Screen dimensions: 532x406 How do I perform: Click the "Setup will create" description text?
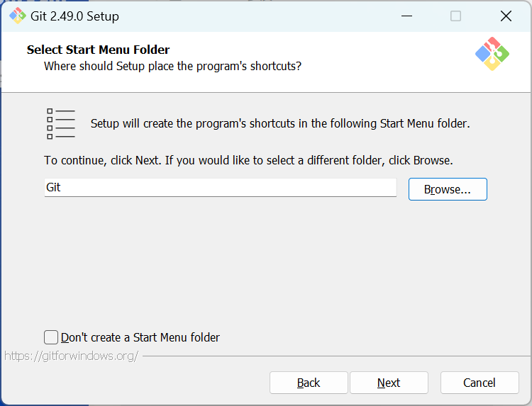(x=280, y=123)
